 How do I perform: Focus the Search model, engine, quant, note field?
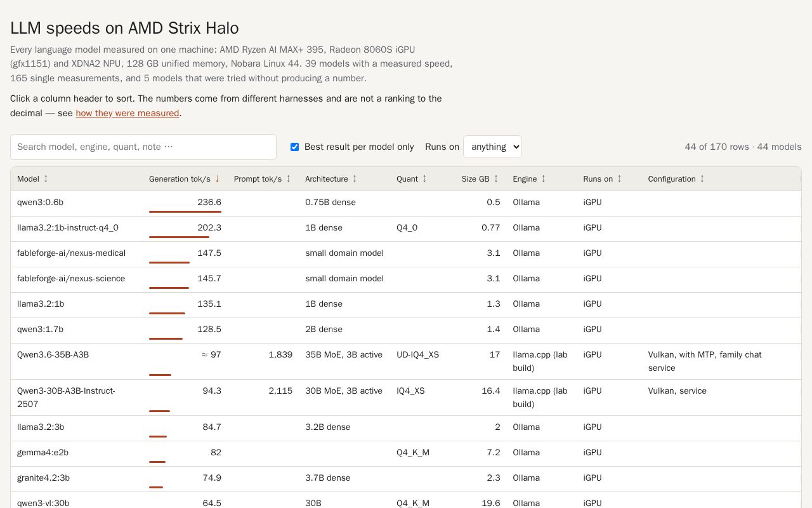click(x=143, y=147)
